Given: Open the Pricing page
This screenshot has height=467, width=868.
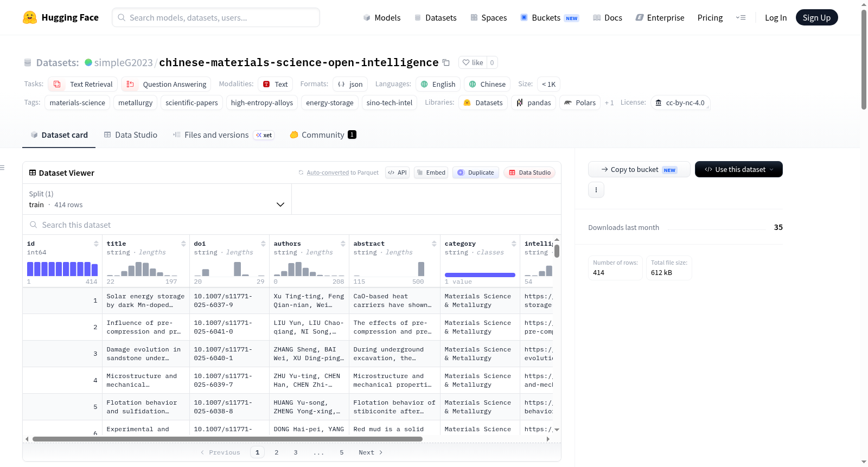Looking at the screenshot, I should point(710,17).
